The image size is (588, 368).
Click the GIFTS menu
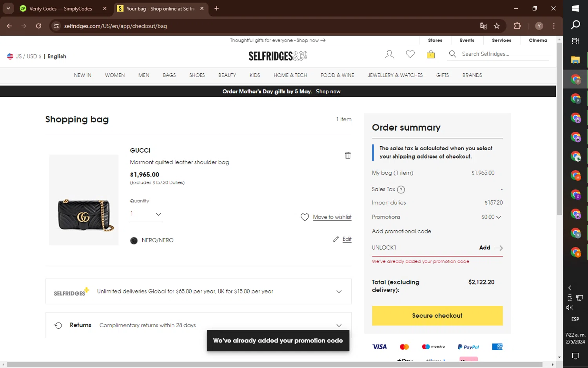[443, 75]
